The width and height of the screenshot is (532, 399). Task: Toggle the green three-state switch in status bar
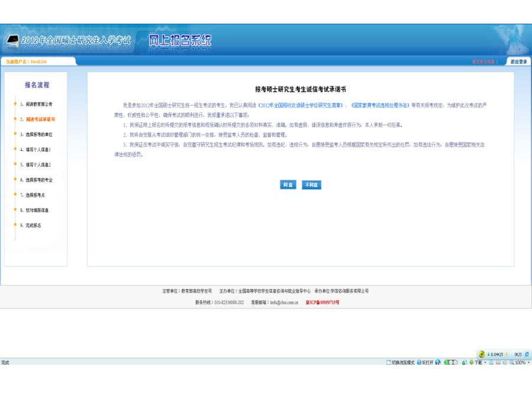[x=450, y=362]
